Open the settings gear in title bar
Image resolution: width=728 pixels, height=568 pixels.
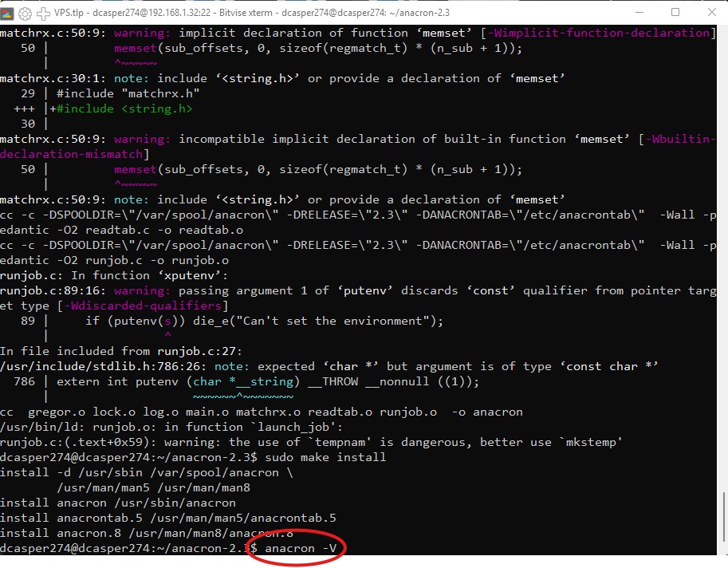point(25,13)
